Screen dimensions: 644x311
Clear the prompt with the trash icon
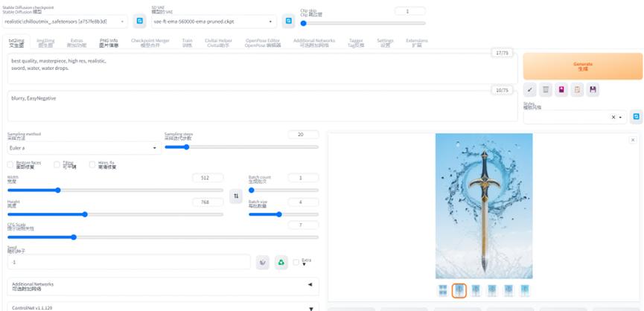(x=546, y=89)
